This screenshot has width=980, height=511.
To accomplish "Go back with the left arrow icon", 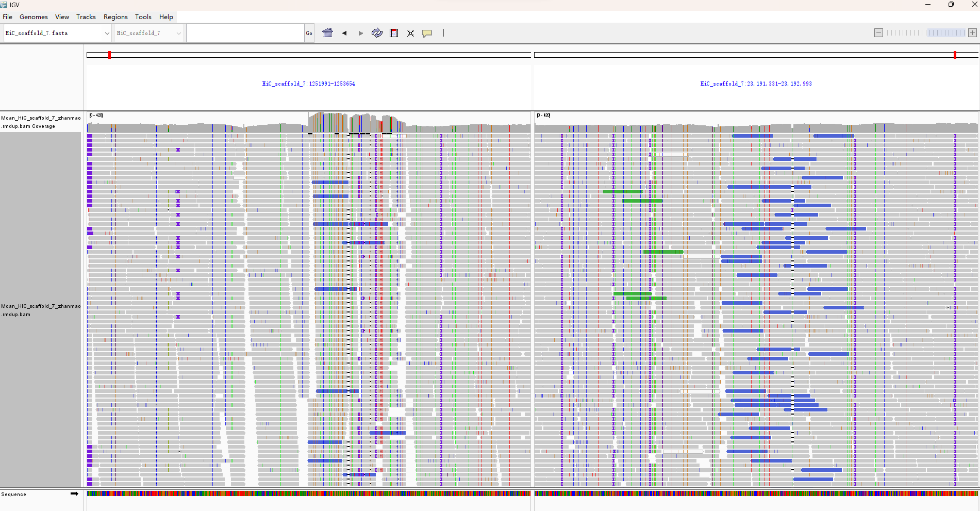I will (x=344, y=33).
